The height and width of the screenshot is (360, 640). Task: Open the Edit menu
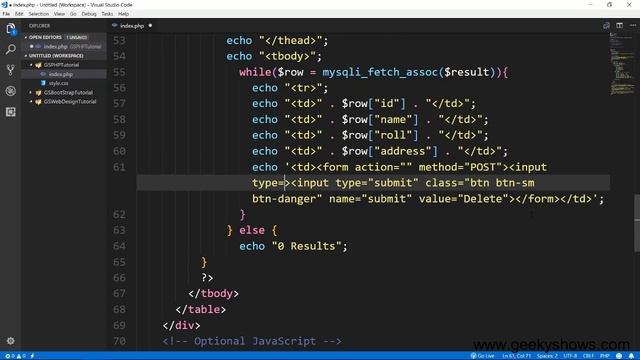tap(19, 14)
